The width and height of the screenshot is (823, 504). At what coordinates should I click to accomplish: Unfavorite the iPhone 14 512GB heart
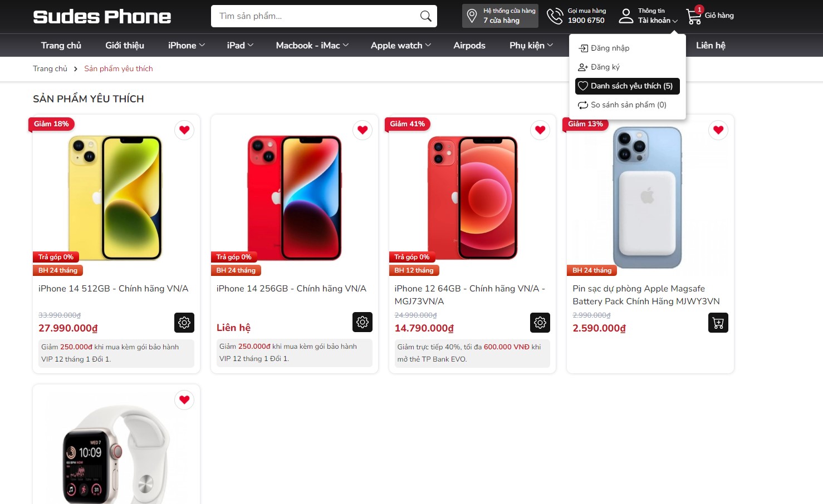[x=184, y=130]
